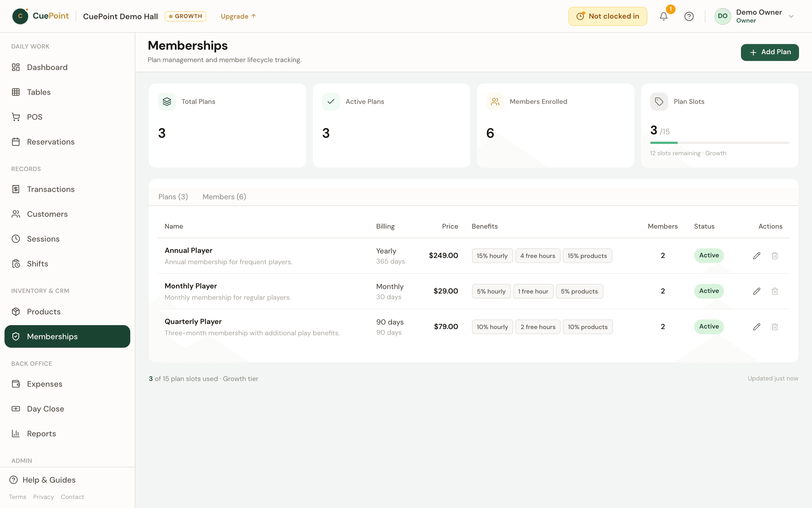This screenshot has width=812, height=508.
Task: Click Active status badge for Annual Player
Action: pos(709,255)
